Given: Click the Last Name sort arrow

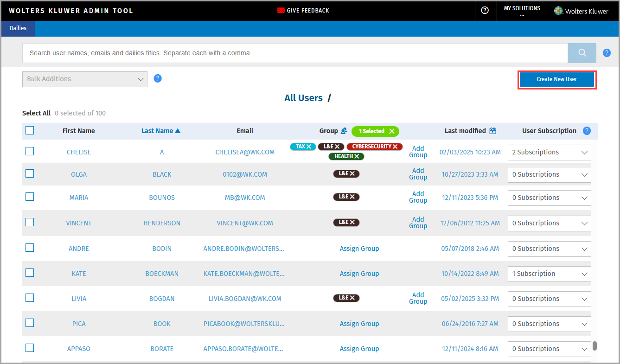Looking at the screenshot, I should coord(178,131).
